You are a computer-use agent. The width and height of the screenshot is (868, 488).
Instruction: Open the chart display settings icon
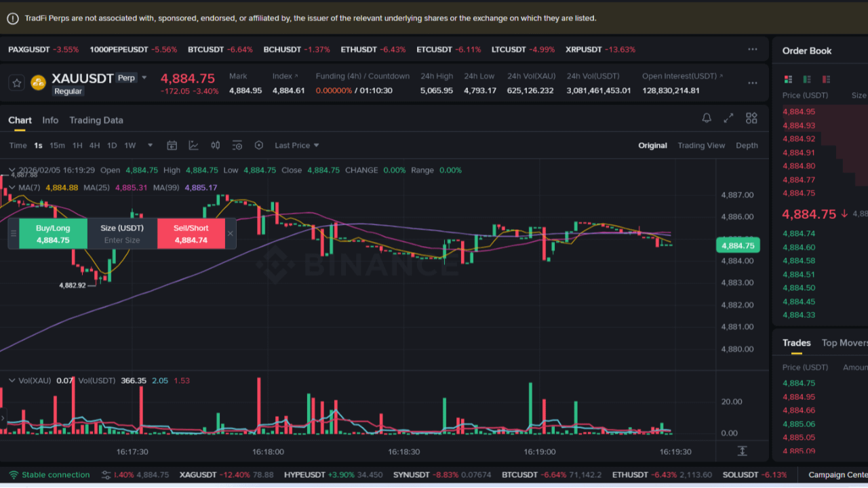237,145
